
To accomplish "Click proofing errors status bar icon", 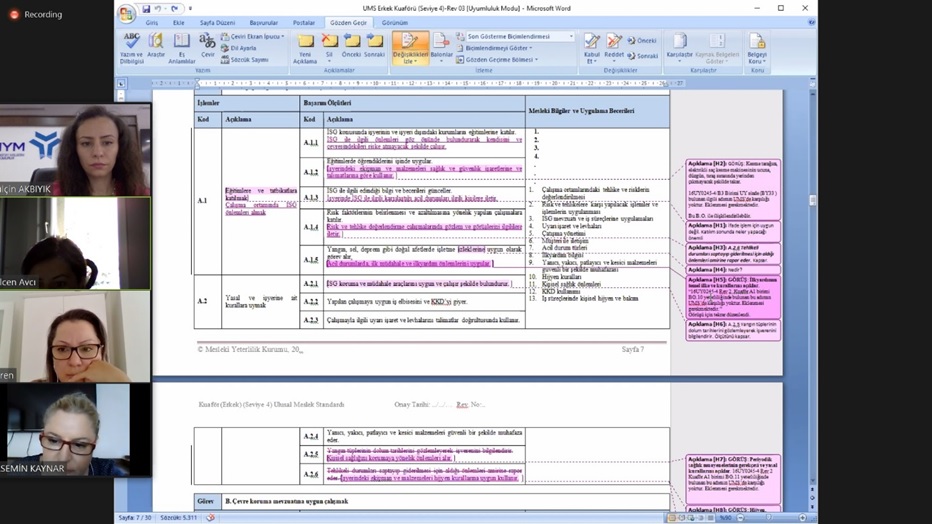I will point(210,517).
